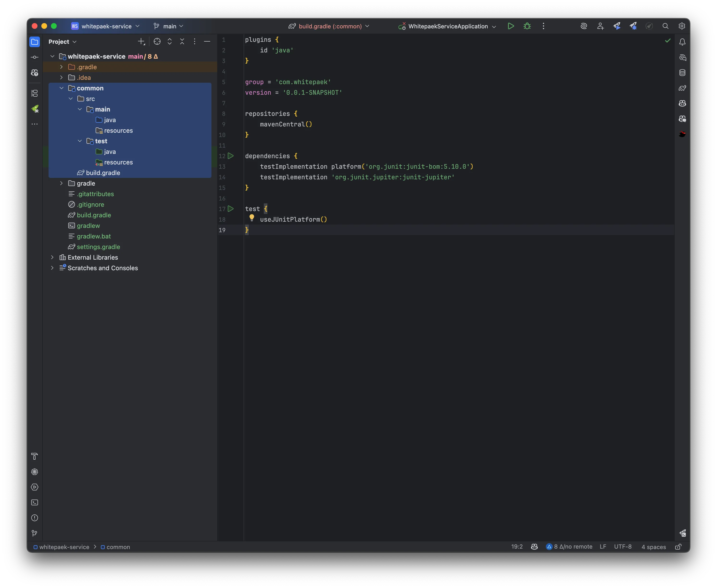Open the Problems tool window

35,518
